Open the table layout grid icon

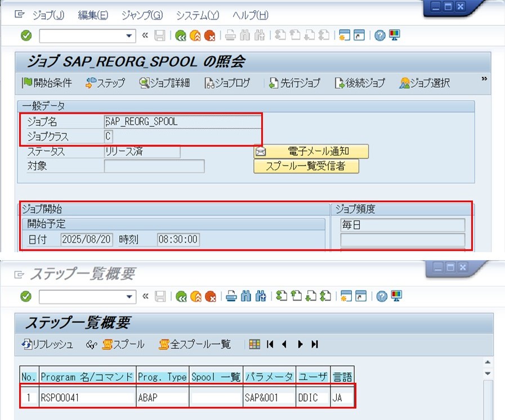click(x=254, y=344)
